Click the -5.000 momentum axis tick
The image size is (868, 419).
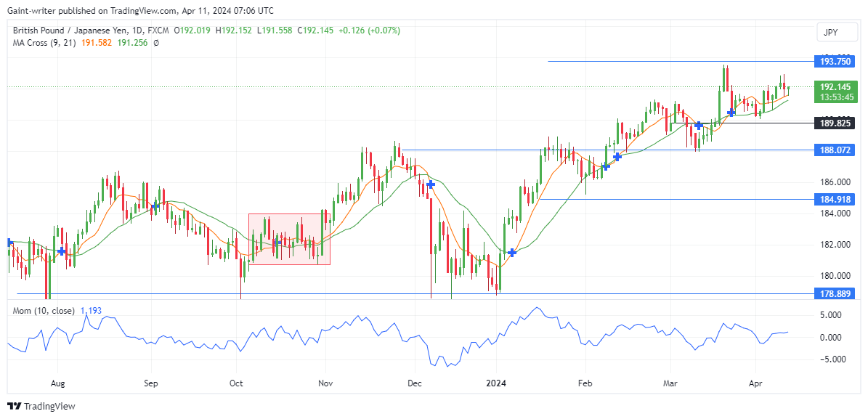click(832, 359)
